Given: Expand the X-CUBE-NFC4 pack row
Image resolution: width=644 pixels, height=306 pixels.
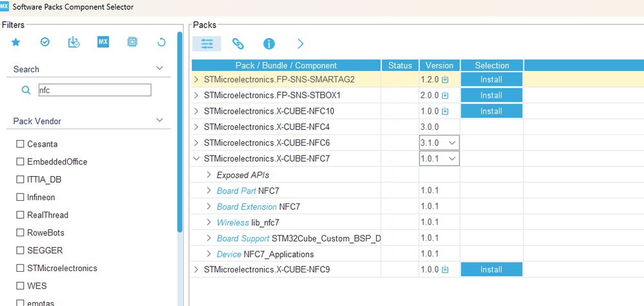Looking at the screenshot, I should coord(196,127).
